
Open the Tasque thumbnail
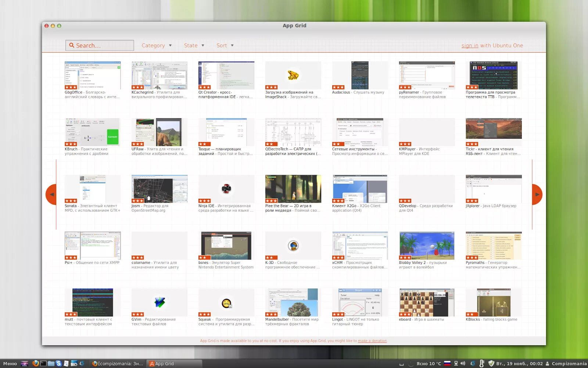[226, 132]
